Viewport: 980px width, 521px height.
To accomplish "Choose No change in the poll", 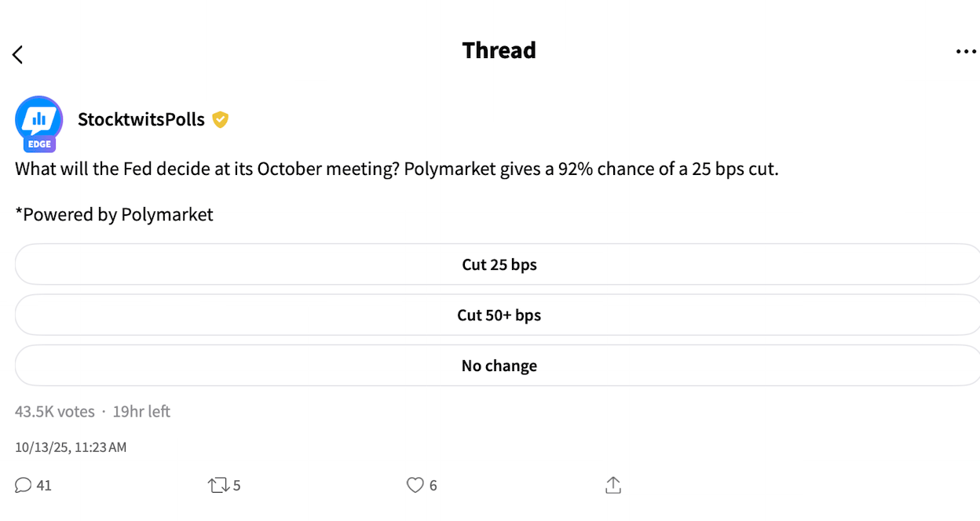I will pos(499,366).
